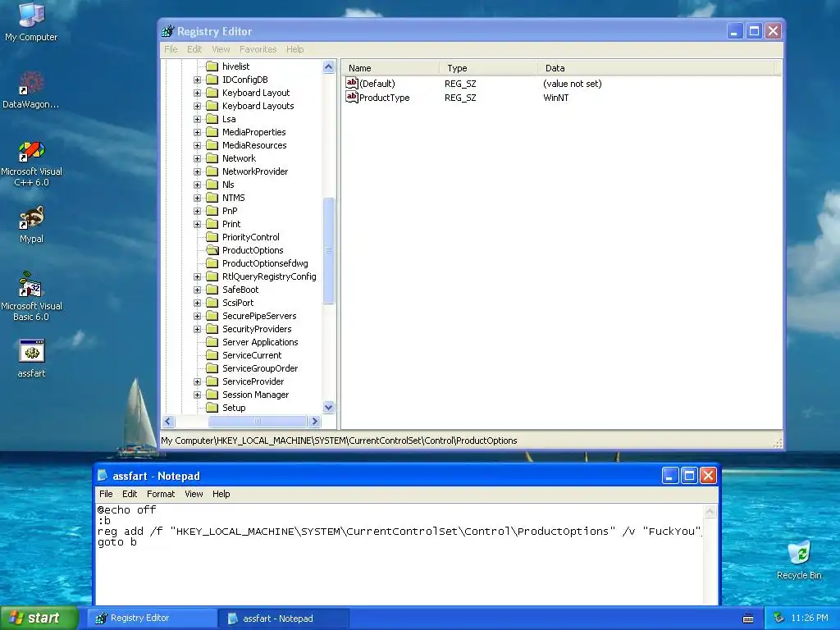The height and width of the screenshot is (630, 840).
Task: Expand the Network registry key
Action: pos(197,158)
